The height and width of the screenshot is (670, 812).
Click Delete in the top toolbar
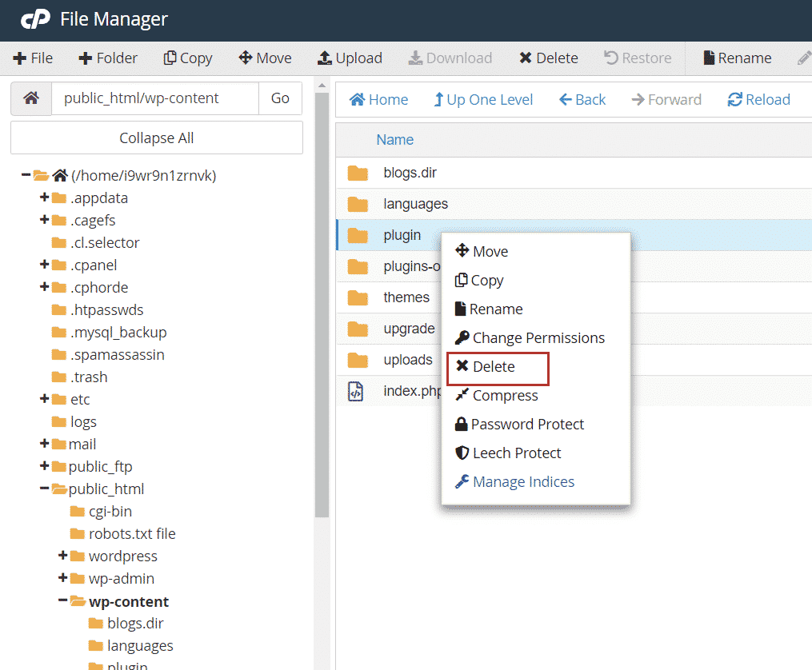tap(549, 58)
